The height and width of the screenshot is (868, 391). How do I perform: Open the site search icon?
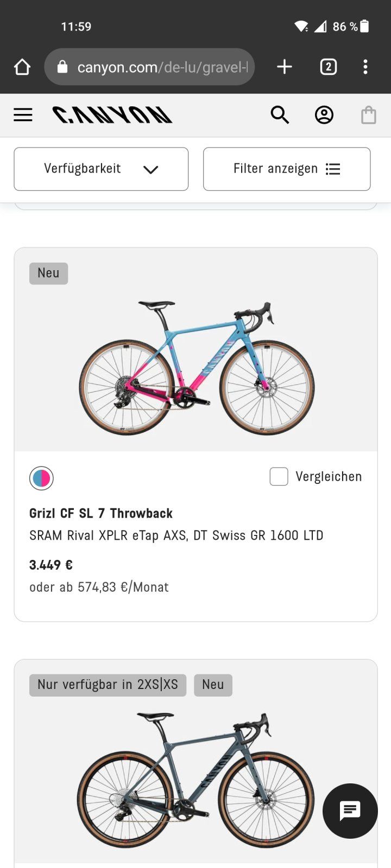(x=280, y=115)
